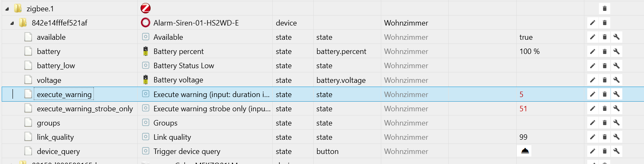Screen dimensions: 644x164
Task: Expand the partially visible device folder below
Action: point(13,162)
